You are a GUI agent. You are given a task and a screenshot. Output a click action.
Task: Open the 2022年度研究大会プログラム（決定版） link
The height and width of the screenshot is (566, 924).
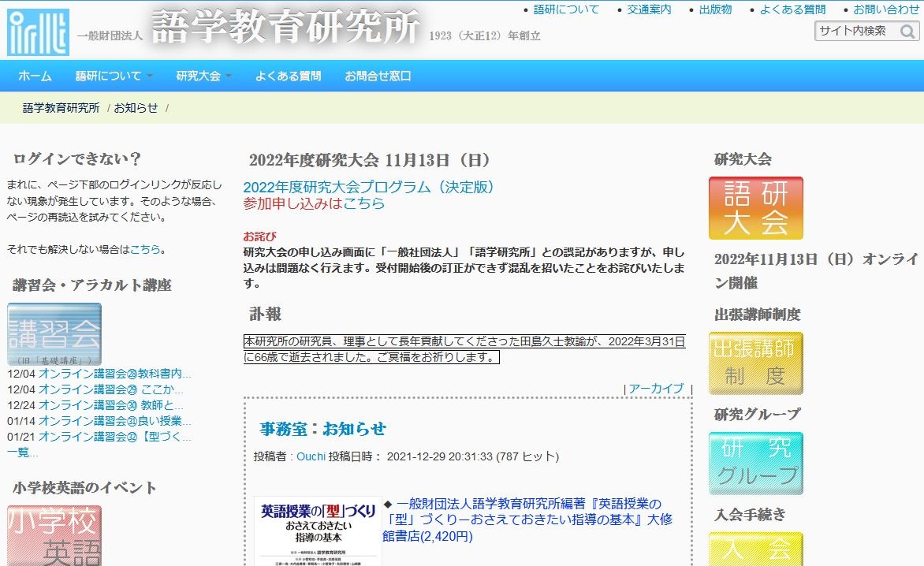coord(368,188)
